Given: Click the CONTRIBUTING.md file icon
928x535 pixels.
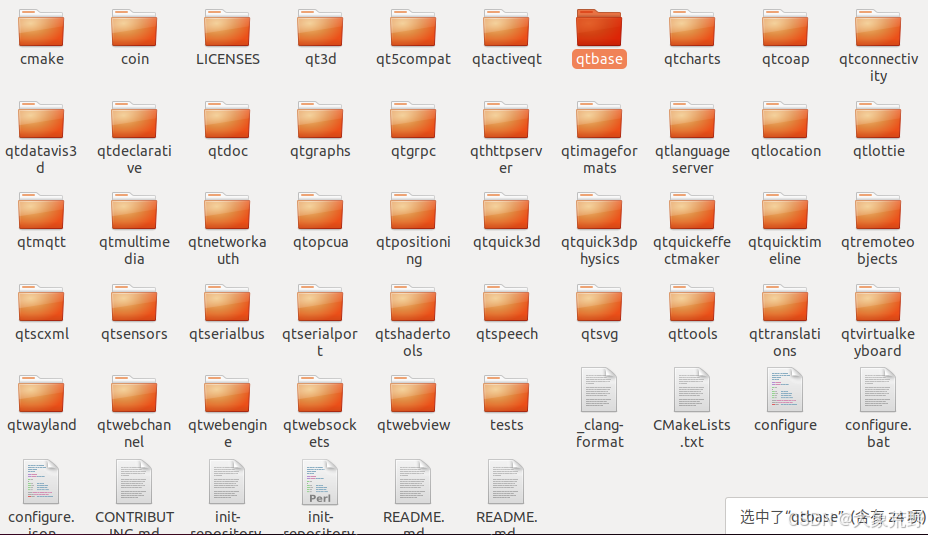Looking at the screenshot, I should click(134, 482).
